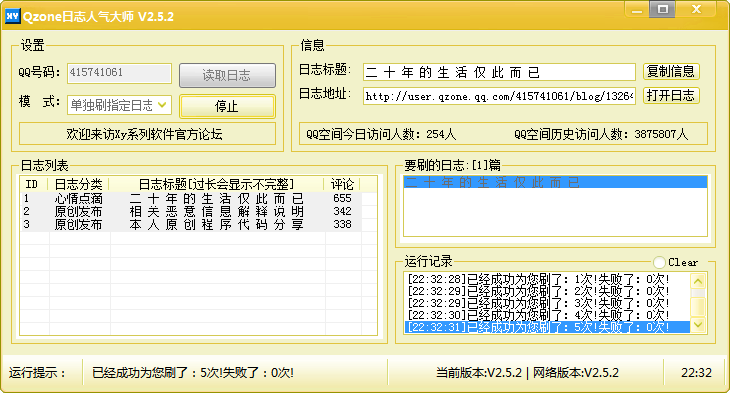Minimize the Qzone window
Image resolution: width=730 pixels, height=393 pixels.
[637, 9]
